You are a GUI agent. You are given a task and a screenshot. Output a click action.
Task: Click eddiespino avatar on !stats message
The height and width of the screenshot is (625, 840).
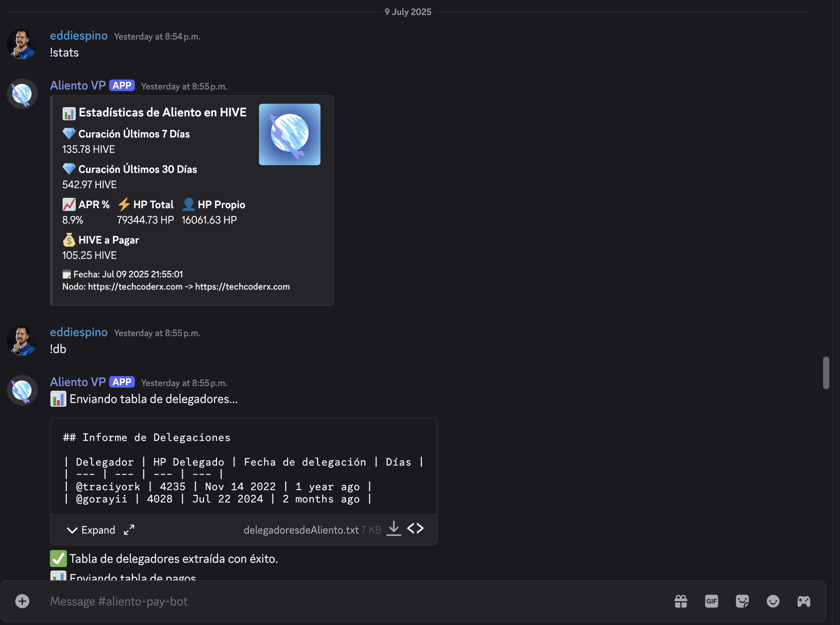coord(22,44)
